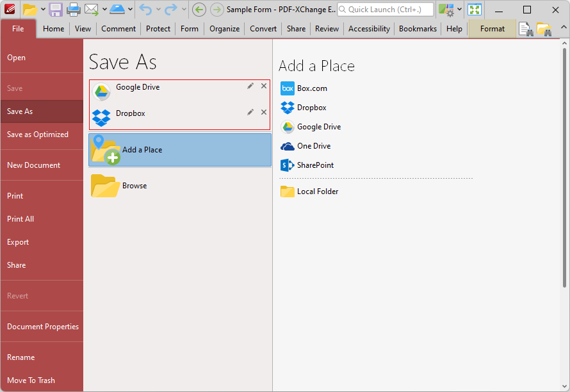Click the scanner icon in toolbar
Screen dimensions: 570x392
tap(117, 10)
